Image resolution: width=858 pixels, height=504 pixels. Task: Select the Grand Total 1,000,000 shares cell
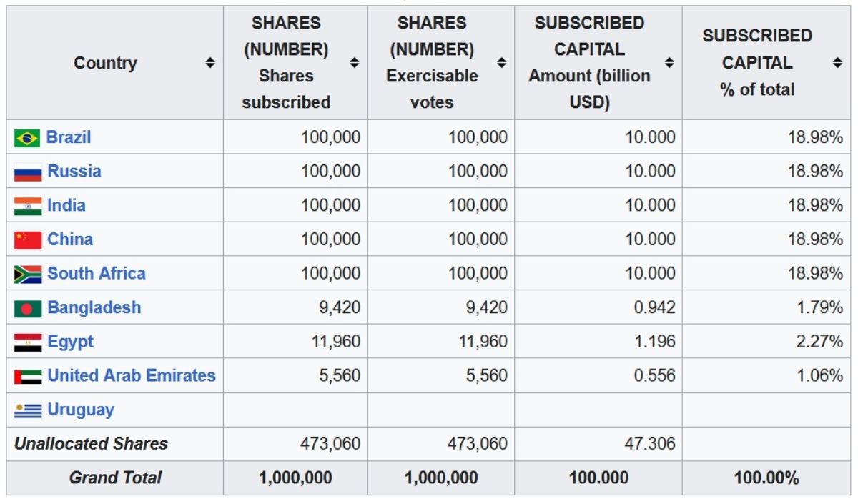[x=295, y=478]
